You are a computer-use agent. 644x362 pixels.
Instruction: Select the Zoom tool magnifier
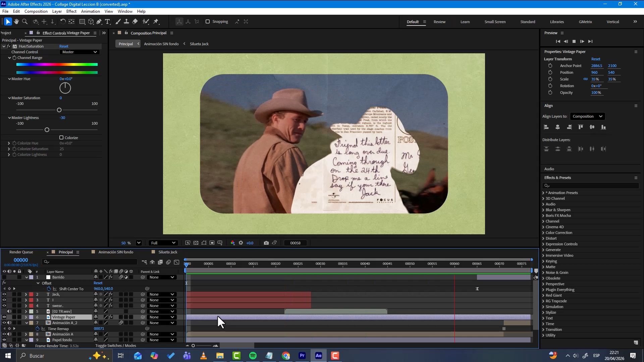25,22
